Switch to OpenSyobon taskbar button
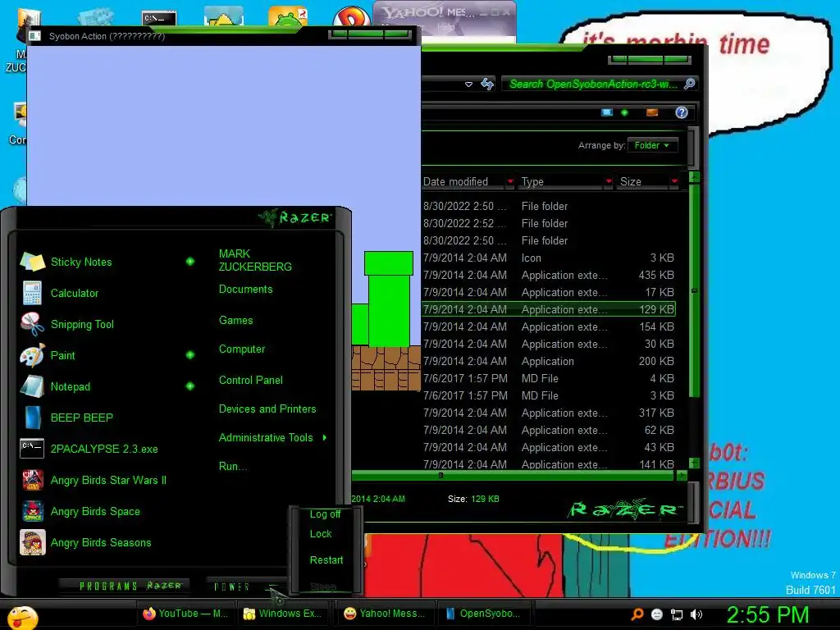This screenshot has height=630, width=840. [483, 614]
